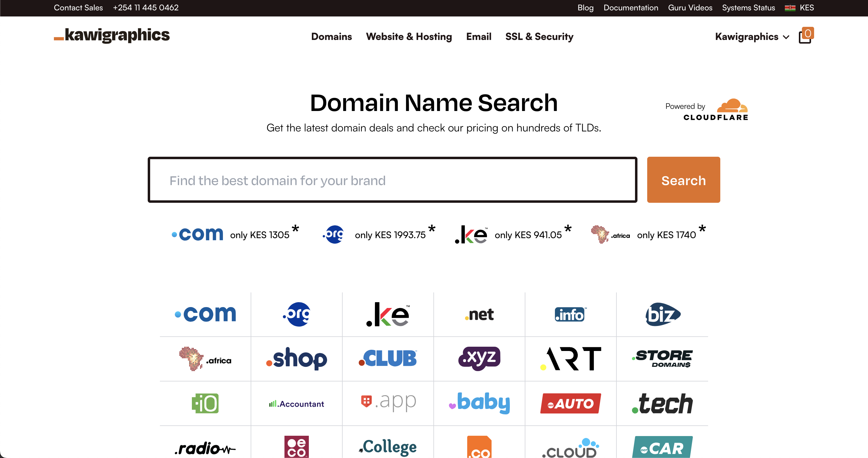The width and height of the screenshot is (868, 458).
Task: Open the SSL & Security menu
Action: click(539, 37)
